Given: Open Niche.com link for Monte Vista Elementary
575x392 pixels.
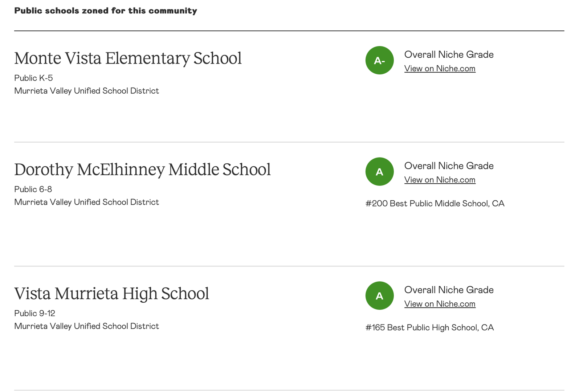Looking at the screenshot, I should [440, 69].
